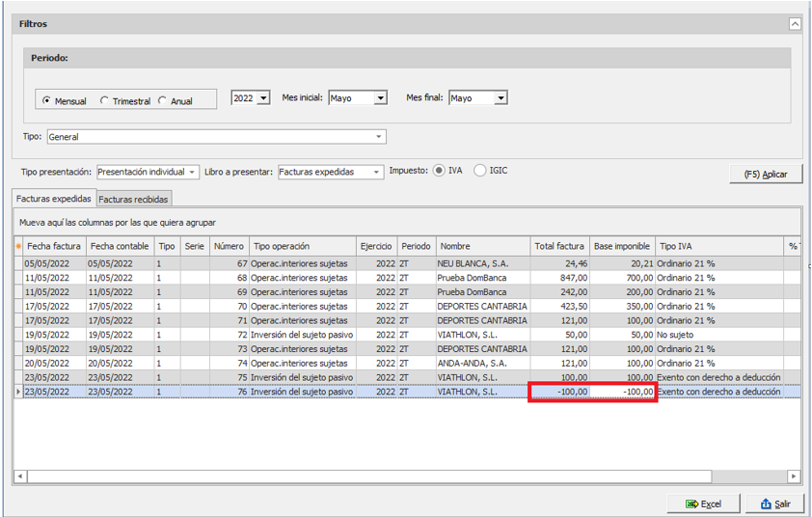The width and height of the screenshot is (812, 517).
Task: Select the Trimestral period option
Action: [124, 100]
